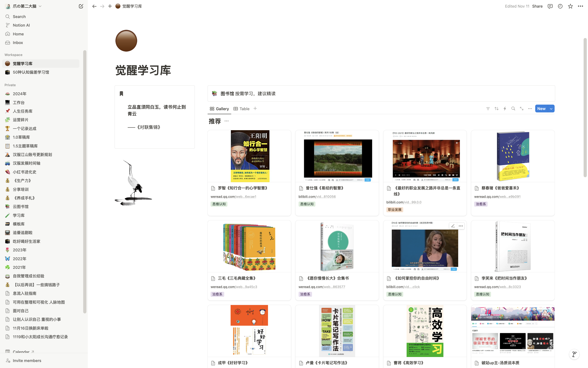The image size is (588, 368).
Task: Click the database sort arrows icon
Action: click(496, 109)
